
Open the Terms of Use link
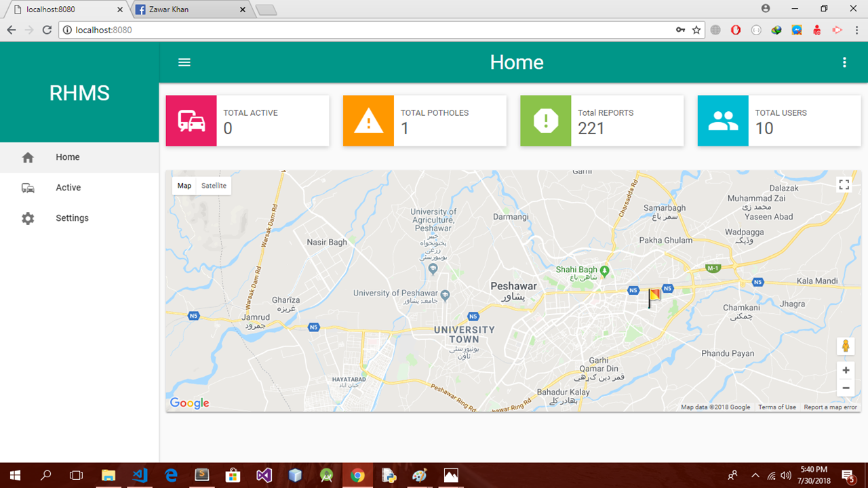[776, 407]
